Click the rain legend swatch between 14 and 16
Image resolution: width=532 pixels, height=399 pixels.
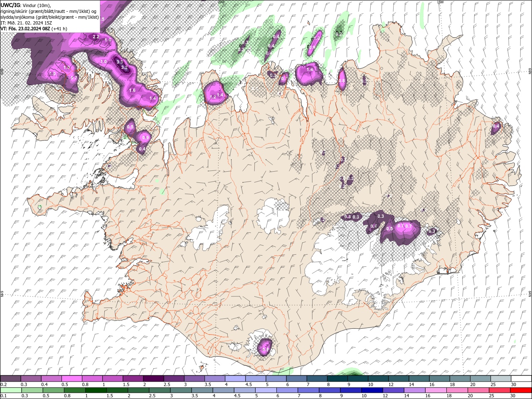(x=414, y=390)
